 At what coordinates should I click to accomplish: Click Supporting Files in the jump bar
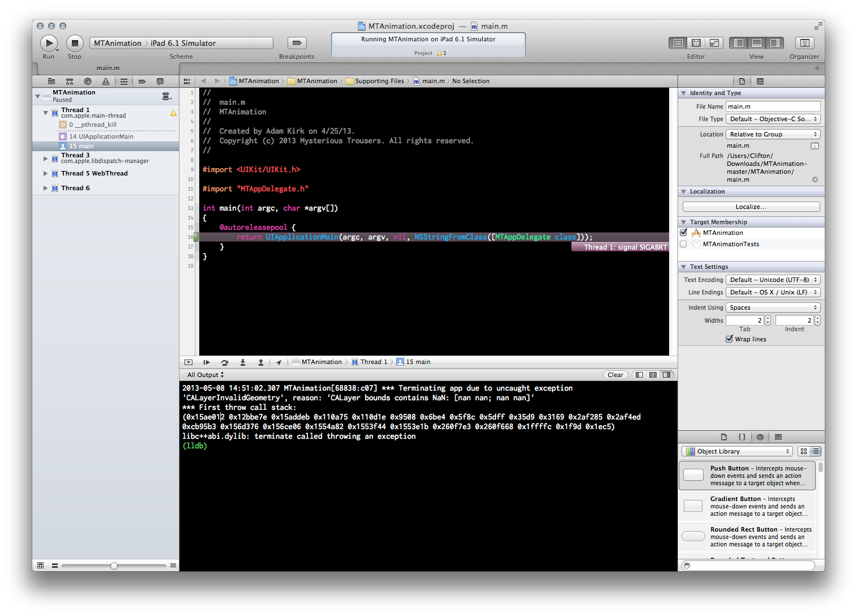[375, 81]
